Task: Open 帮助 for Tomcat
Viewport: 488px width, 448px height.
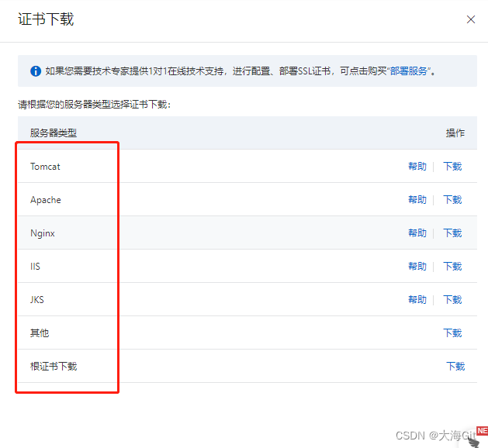Action: [x=417, y=167]
